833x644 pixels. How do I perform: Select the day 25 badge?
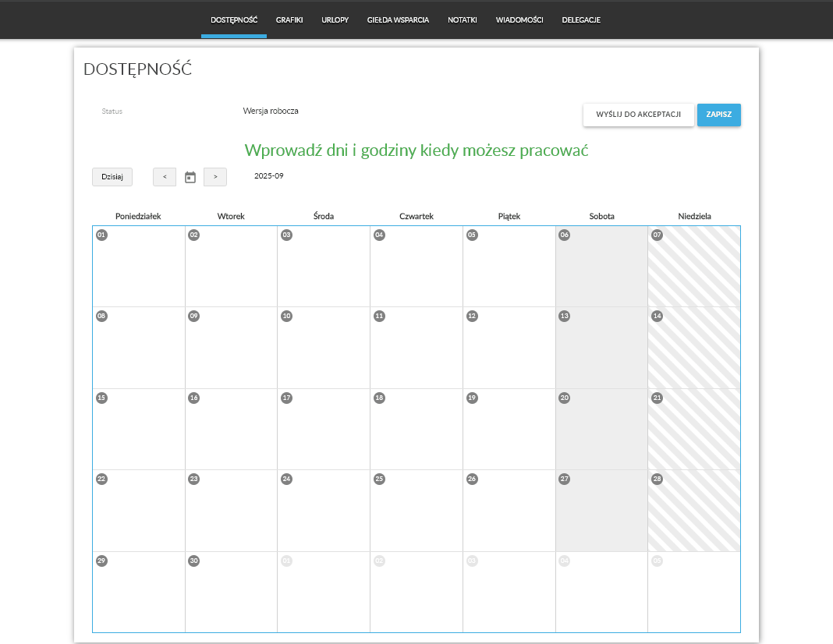pos(379,479)
